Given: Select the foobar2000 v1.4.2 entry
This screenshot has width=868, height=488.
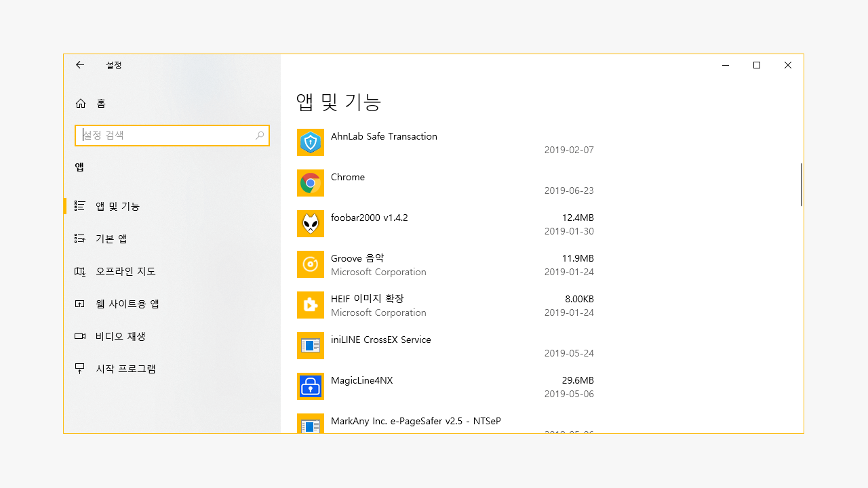Looking at the screenshot, I should click(x=446, y=224).
